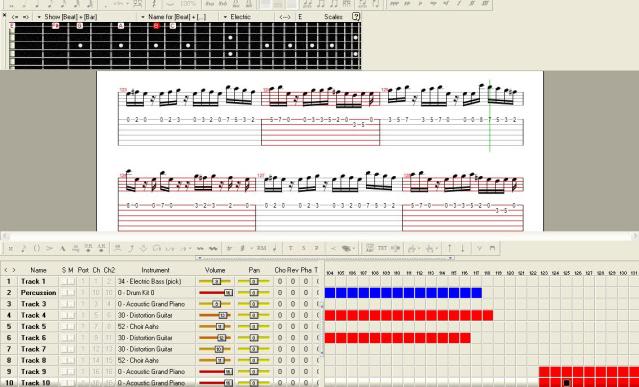Screen dimensions: 639x387
Task: Click the 'TXT' insert text icon
Action: 382,248
